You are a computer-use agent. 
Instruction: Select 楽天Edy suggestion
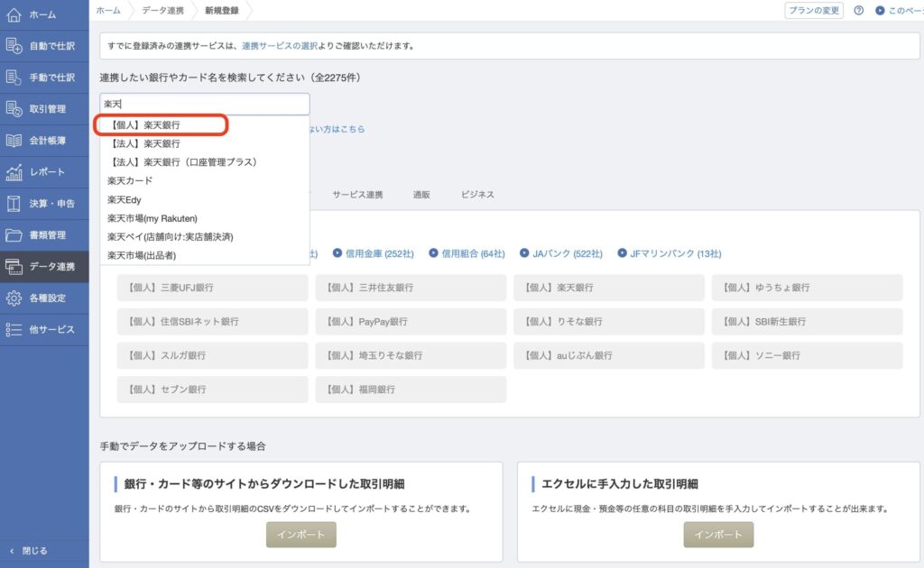click(205, 199)
